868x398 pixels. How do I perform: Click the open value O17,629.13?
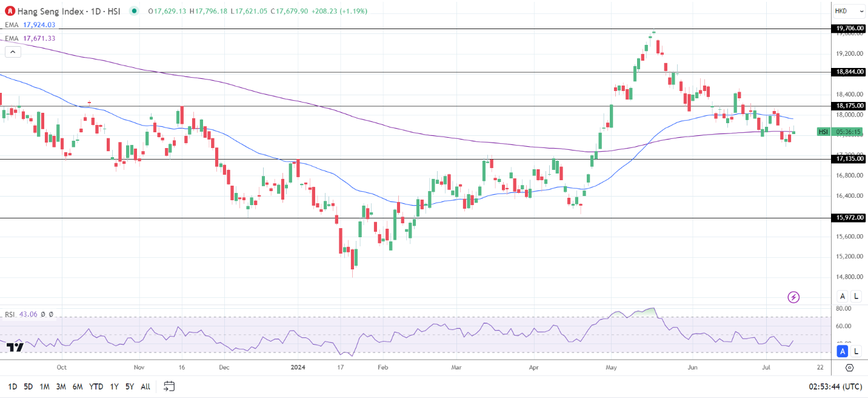168,11
